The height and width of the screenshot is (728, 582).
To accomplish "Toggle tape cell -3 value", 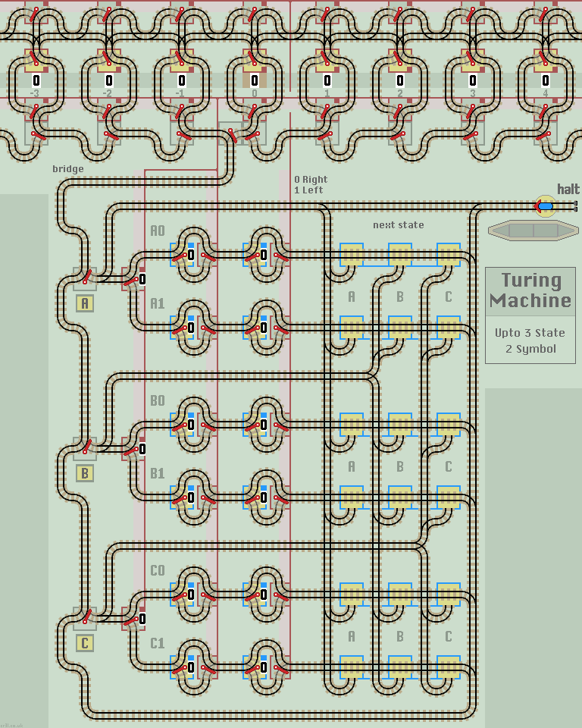I will tap(36, 81).
